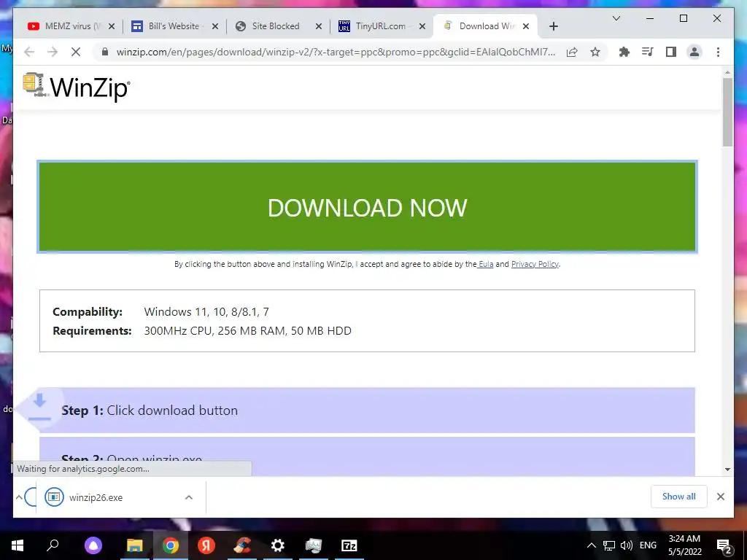Click the winzip.com address bar

click(x=336, y=52)
